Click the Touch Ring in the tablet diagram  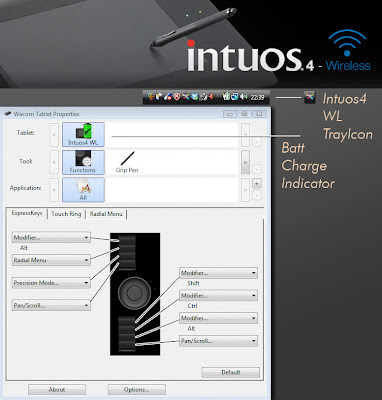[134, 293]
